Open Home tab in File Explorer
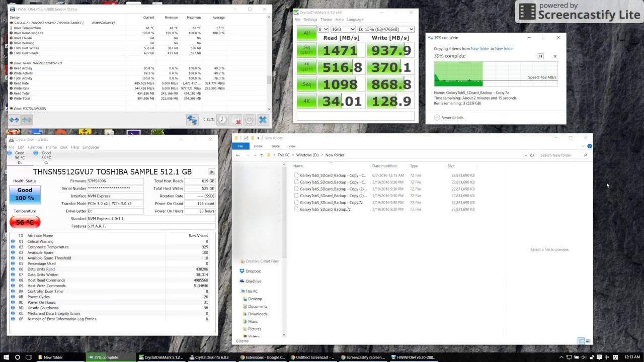Screen dimensions: 644x362 pos(258,146)
